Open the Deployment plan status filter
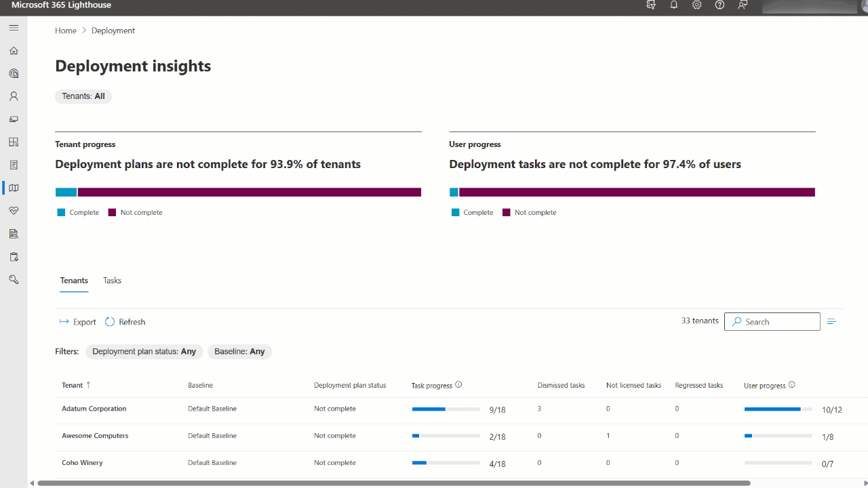Screen dimensions: 868x488 [144, 351]
